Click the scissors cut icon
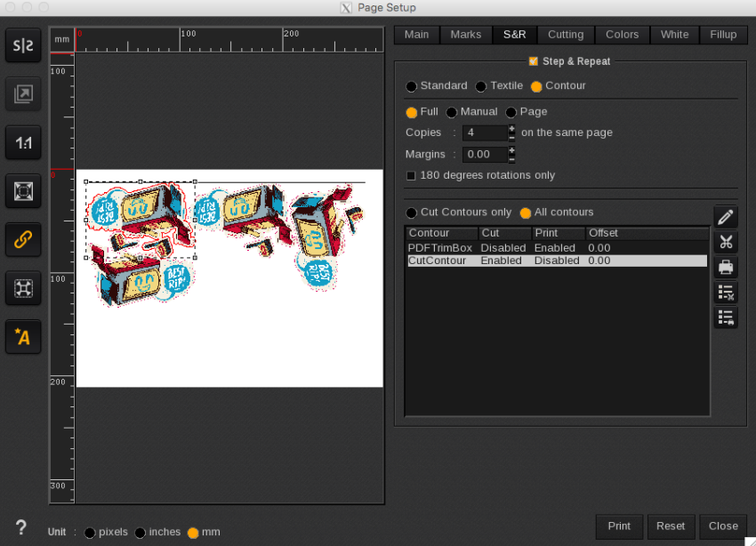The width and height of the screenshot is (756, 546). pos(726,242)
